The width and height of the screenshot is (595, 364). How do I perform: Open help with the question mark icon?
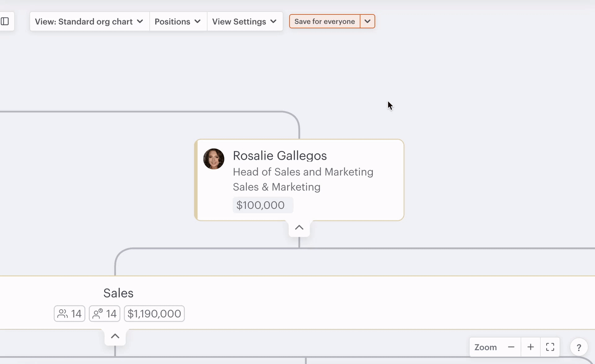click(x=579, y=347)
